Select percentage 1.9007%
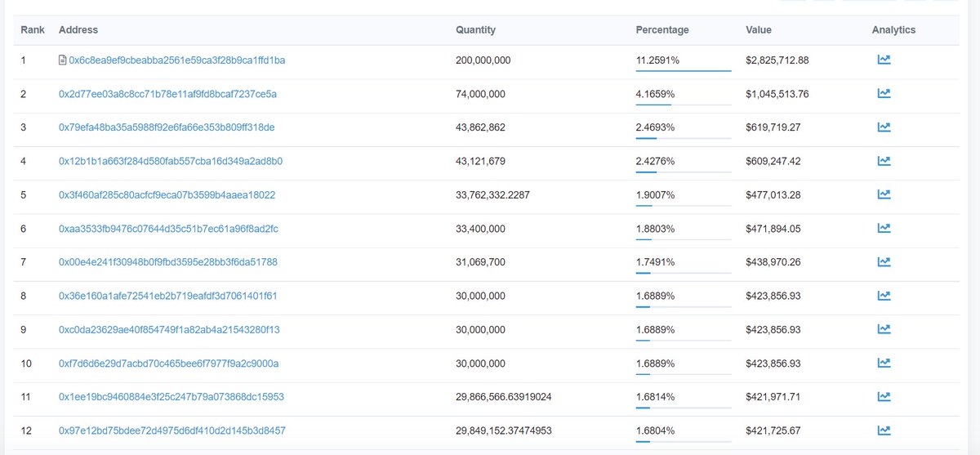The width and height of the screenshot is (980, 455). click(x=656, y=195)
